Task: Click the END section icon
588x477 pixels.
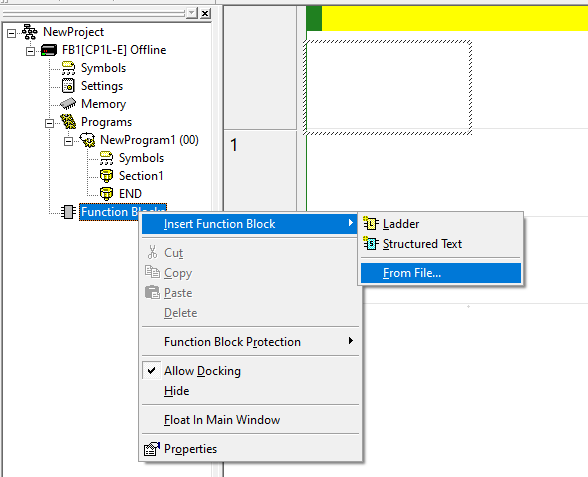Action: [x=106, y=194]
